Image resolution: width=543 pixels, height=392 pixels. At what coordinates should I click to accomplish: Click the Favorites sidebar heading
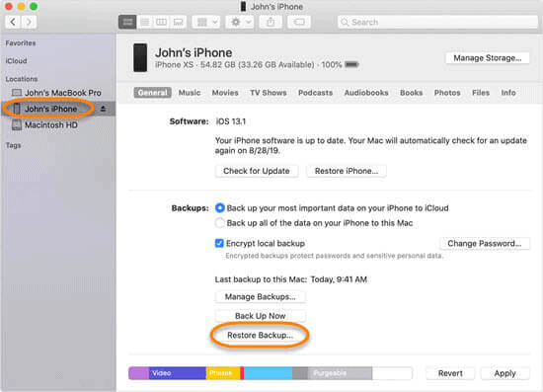(x=21, y=42)
